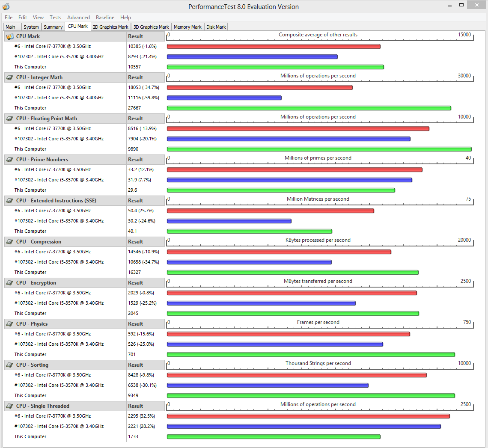Click the green This Computer CPU Mark bar

(x=275, y=67)
